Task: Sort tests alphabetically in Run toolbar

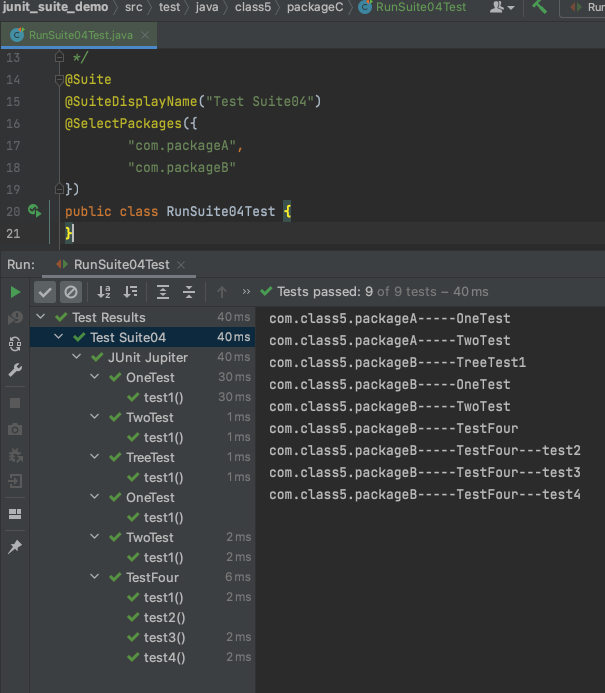Action: (x=104, y=292)
